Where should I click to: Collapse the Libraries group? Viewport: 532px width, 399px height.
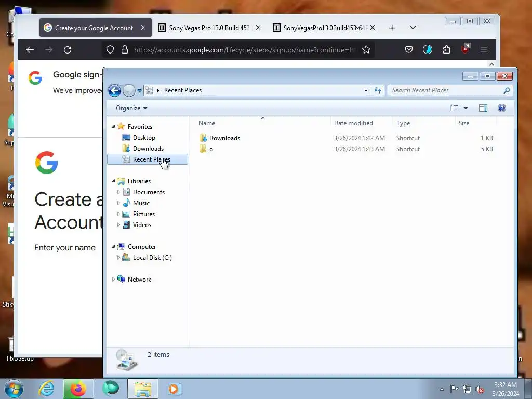click(113, 181)
